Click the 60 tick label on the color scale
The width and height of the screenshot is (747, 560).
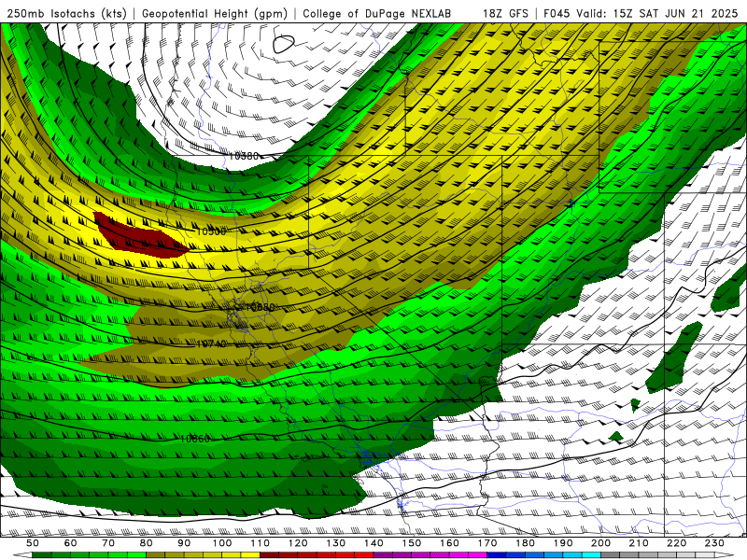[71, 543]
